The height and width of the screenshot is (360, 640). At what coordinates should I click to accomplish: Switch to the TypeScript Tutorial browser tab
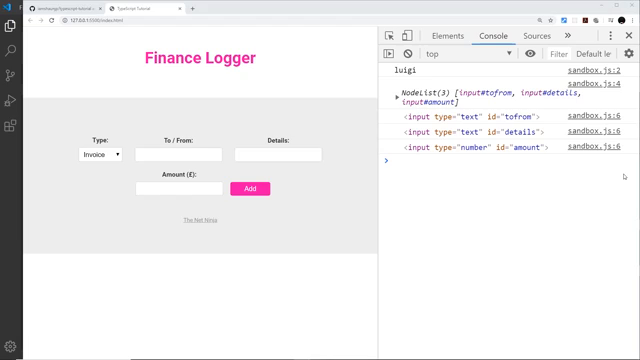point(145,9)
